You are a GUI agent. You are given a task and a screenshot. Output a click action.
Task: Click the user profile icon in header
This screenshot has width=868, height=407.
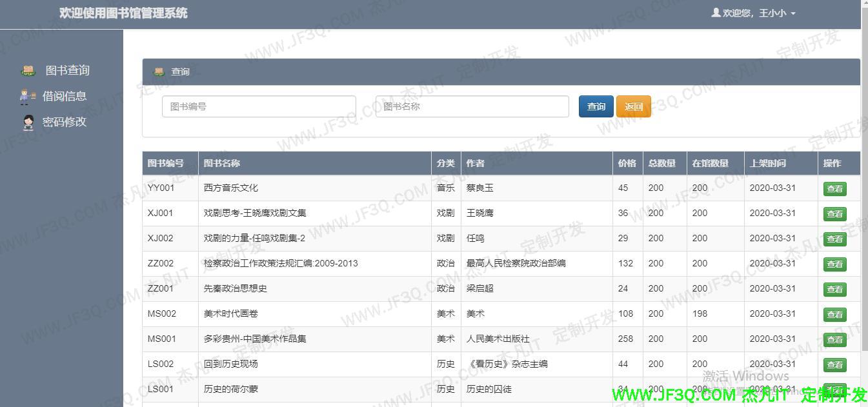tap(716, 13)
